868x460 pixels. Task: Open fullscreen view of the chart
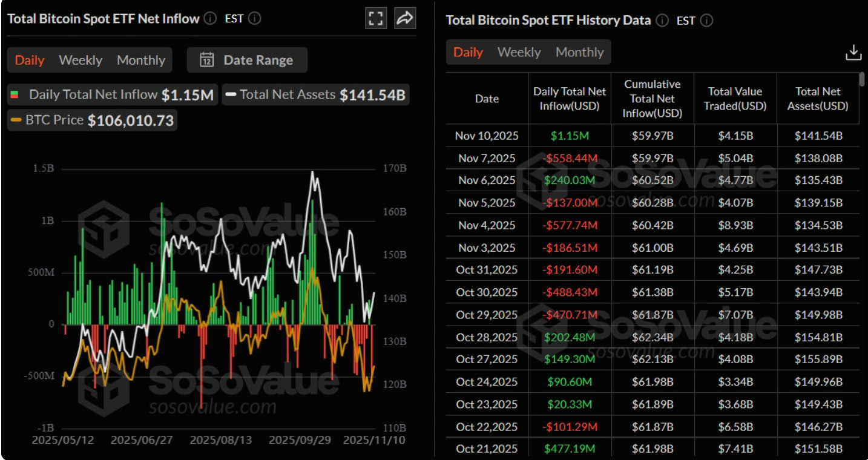pos(376,19)
